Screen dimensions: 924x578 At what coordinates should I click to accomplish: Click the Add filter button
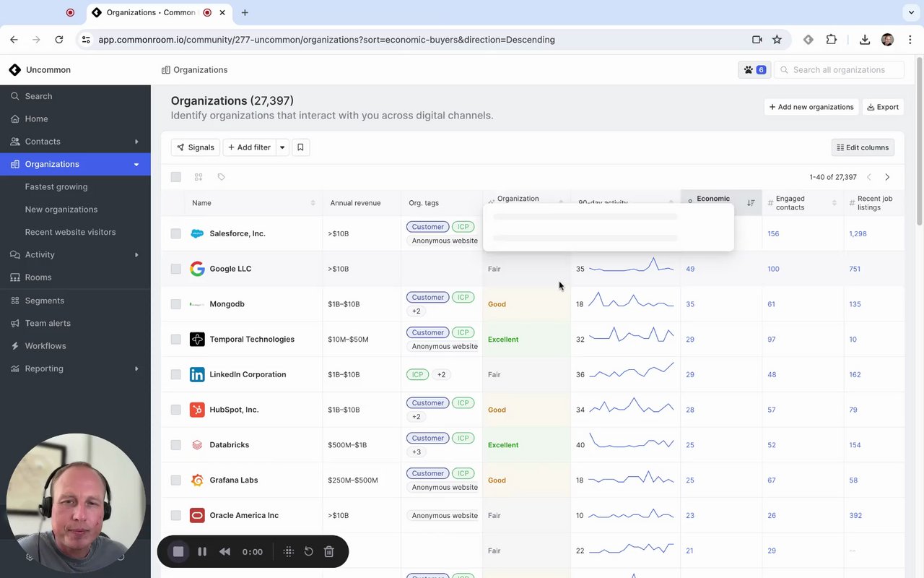pyautogui.click(x=249, y=147)
